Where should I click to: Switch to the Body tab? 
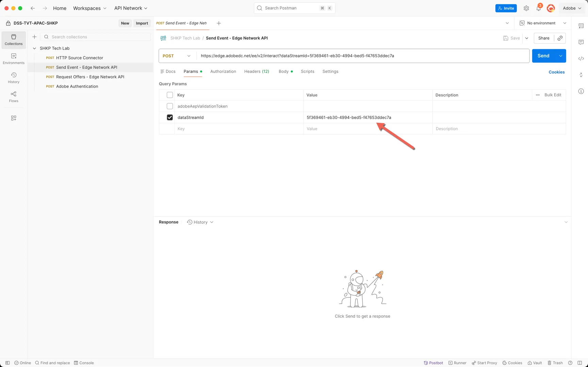285,71
